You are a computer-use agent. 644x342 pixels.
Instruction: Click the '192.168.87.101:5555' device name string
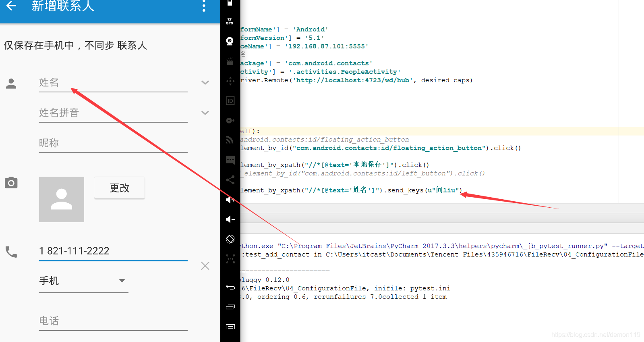pos(327,46)
